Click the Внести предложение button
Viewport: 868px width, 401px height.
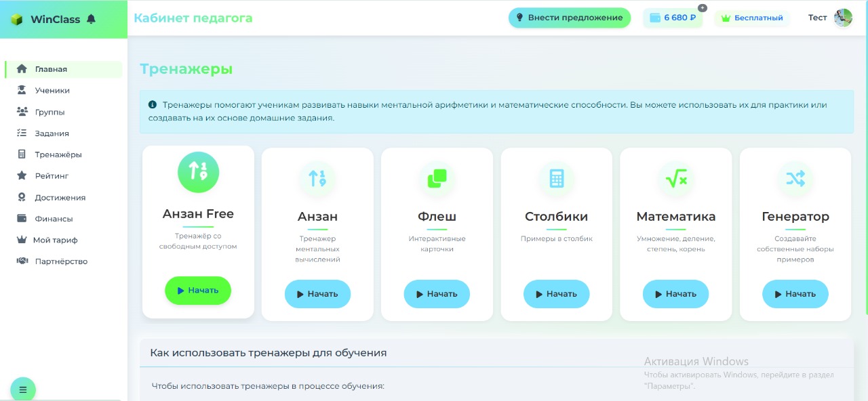(x=569, y=17)
